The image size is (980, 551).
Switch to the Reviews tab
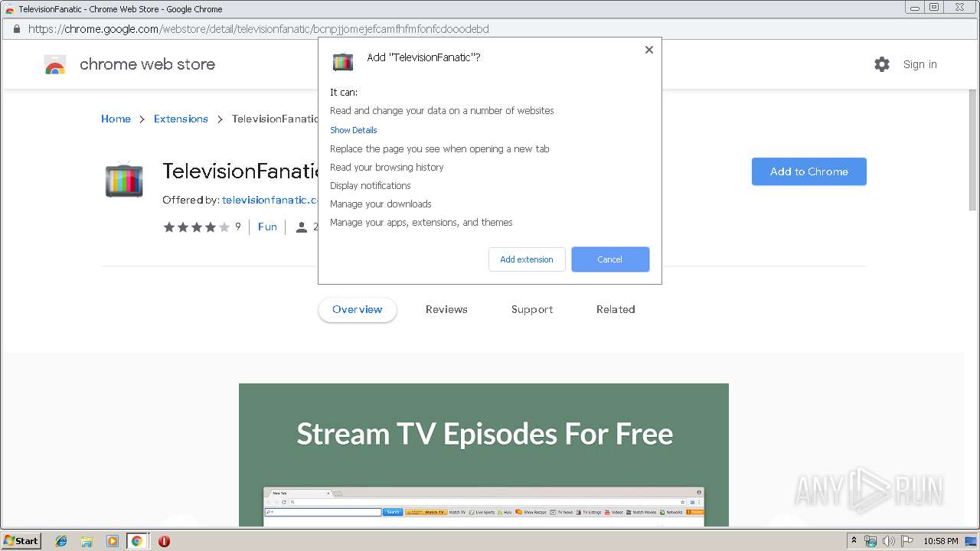click(x=446, y=309)
